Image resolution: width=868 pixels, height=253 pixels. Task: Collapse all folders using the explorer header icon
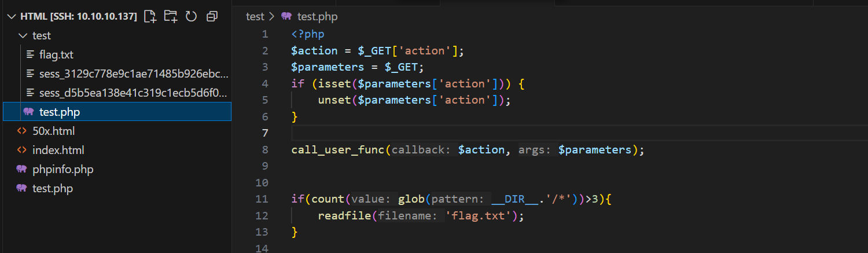(212, 16)
